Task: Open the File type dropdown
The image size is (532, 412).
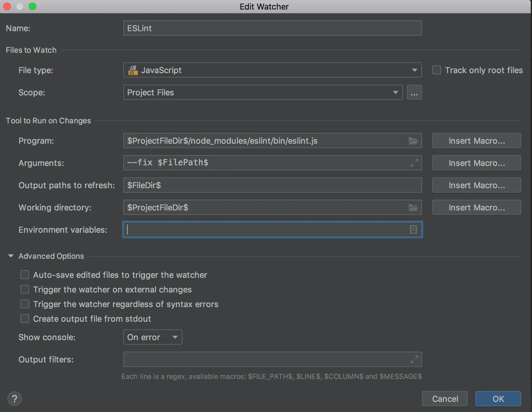Action: (x=414, y=70)
